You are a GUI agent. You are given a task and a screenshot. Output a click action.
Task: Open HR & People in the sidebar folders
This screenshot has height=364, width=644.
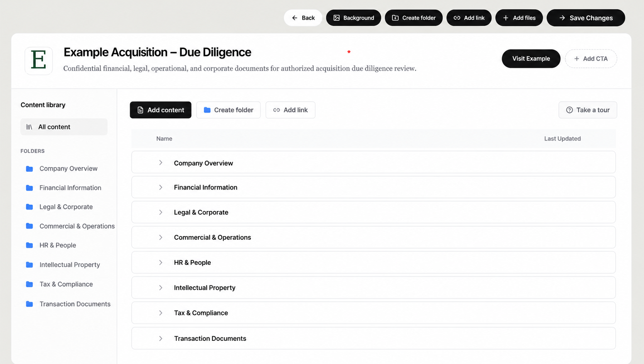click(x=58, y=245)
